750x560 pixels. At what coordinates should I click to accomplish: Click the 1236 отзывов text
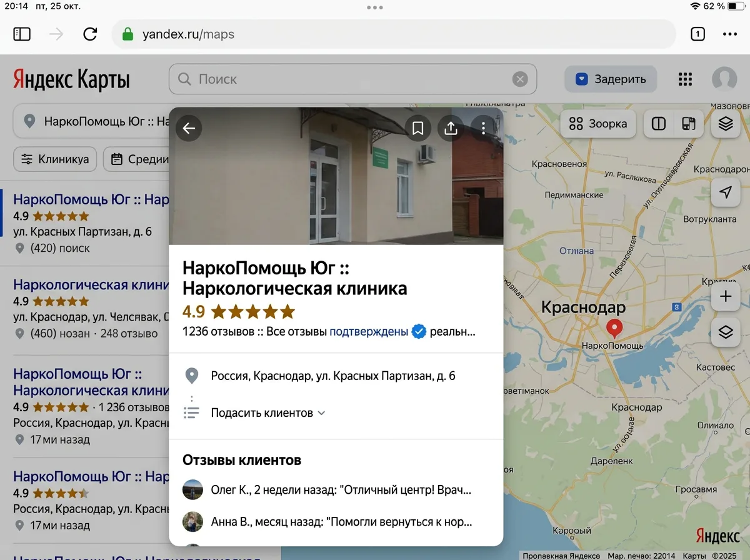tap(218, 331)
